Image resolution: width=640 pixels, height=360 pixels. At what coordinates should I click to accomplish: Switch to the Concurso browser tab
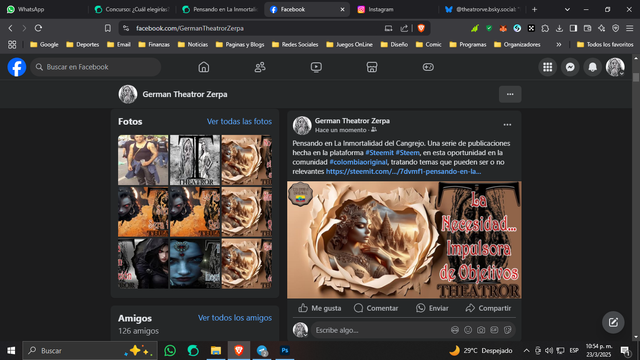[132, 9]
